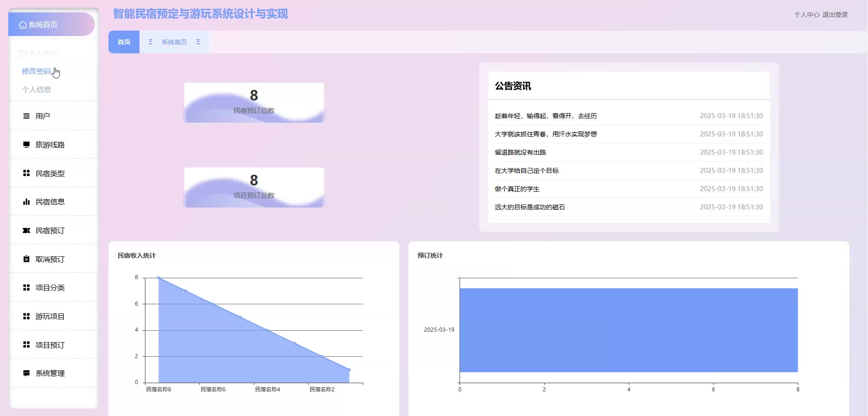
Task: Click the 项目预订 grid icon
Action: 26,345
